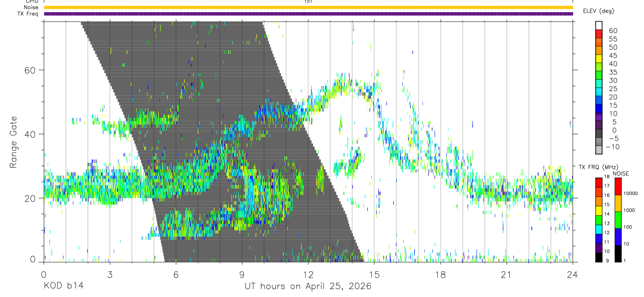Click the '12' hour tick on time axis
This screenshot has width=644, height=297.
point(308,274)
